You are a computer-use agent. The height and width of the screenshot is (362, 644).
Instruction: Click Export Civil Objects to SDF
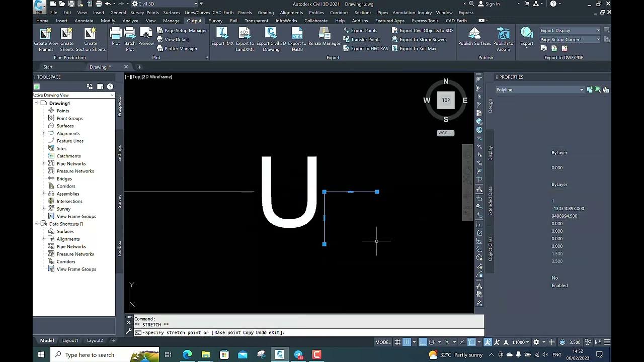tap(423, 31)
